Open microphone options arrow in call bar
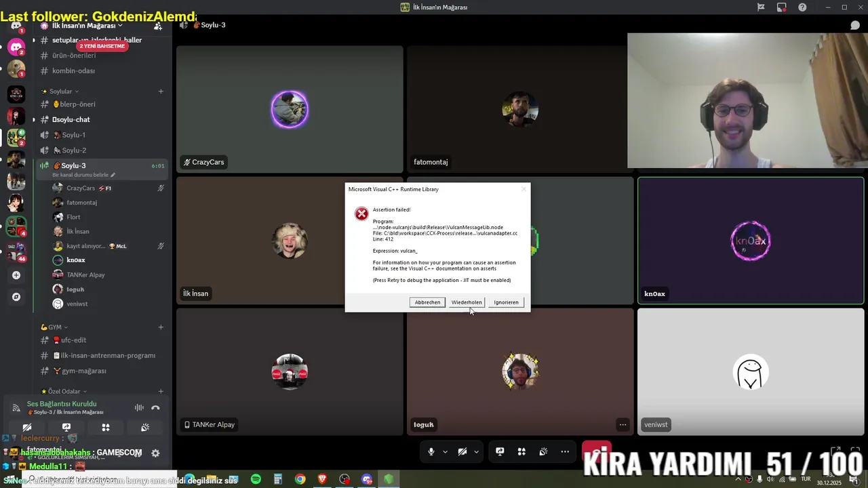Image resolution: width=868 pixels, height=488 pixels. pos(445,451)
